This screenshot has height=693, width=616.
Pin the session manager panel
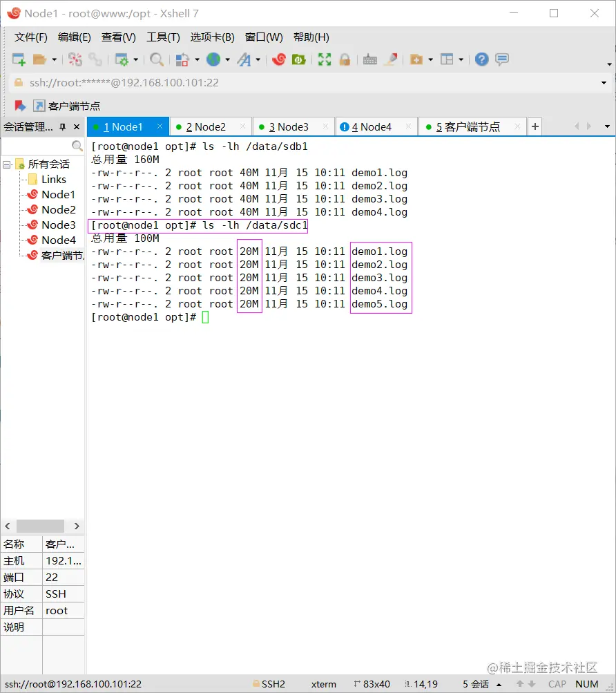click(63, 127)
